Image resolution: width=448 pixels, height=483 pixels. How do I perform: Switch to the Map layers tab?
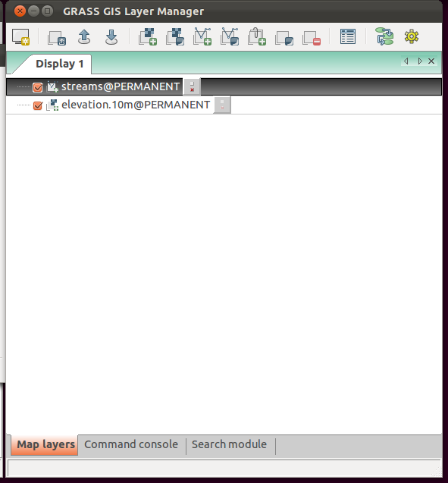tap(45, 444)
